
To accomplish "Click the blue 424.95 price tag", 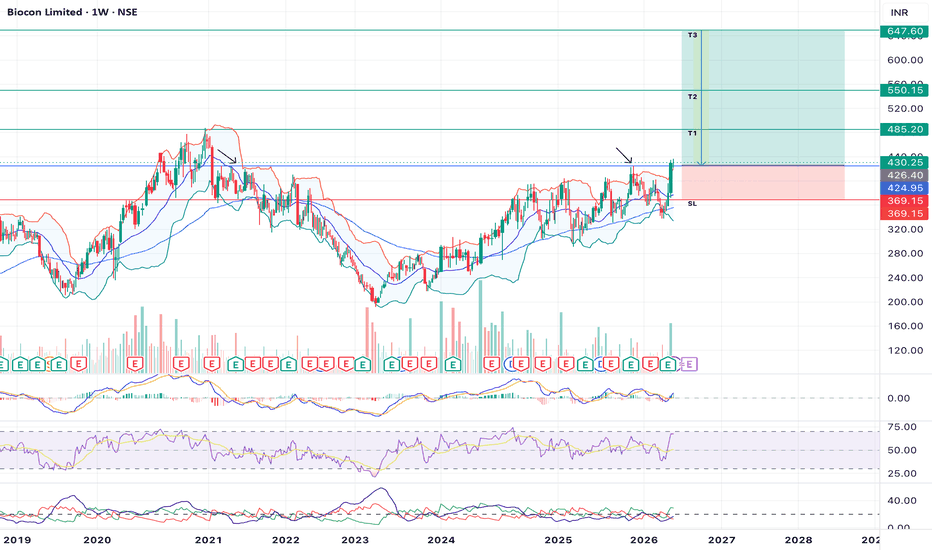I will 905,188.
